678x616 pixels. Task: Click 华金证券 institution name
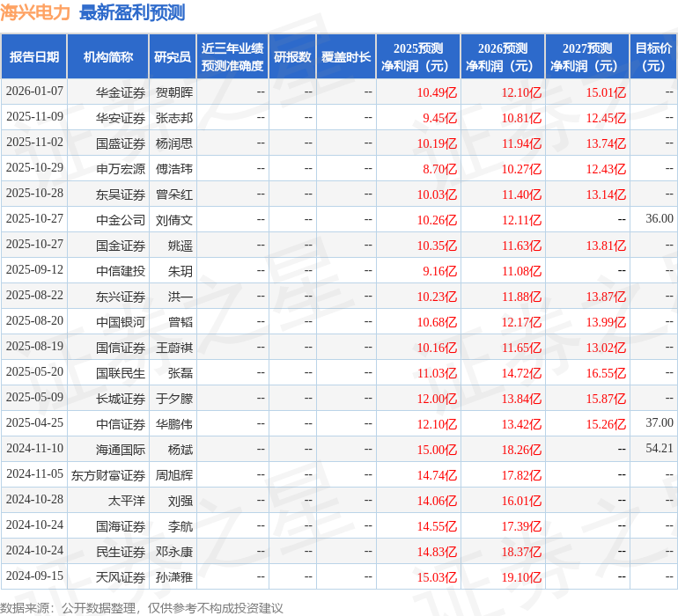[x=121, y=92]
